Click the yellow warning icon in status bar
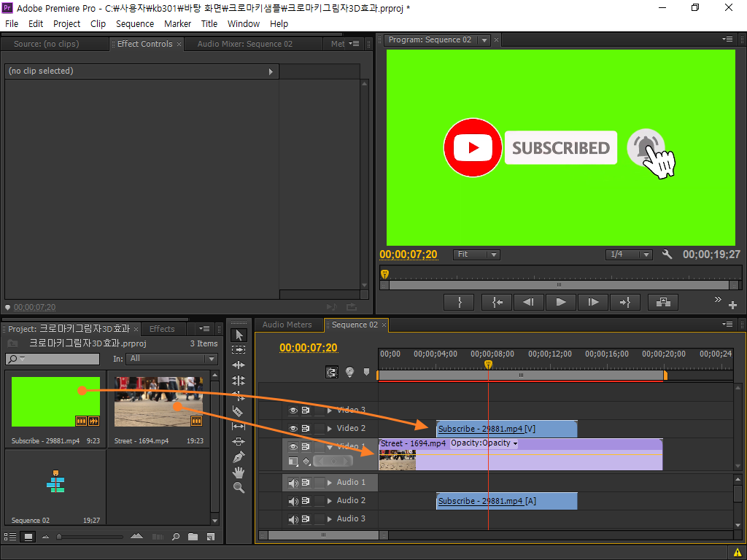 (737, 553)
